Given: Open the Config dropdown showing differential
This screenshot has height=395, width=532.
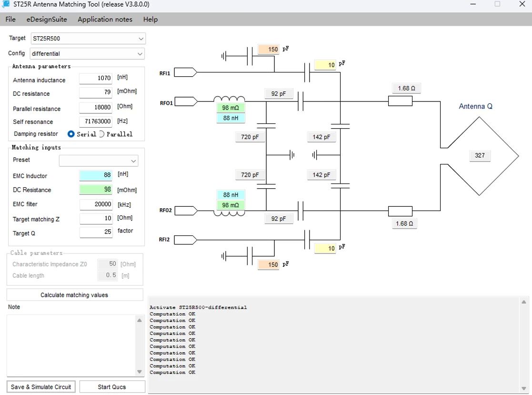Looking at the screenshot, I should (87, 54).
